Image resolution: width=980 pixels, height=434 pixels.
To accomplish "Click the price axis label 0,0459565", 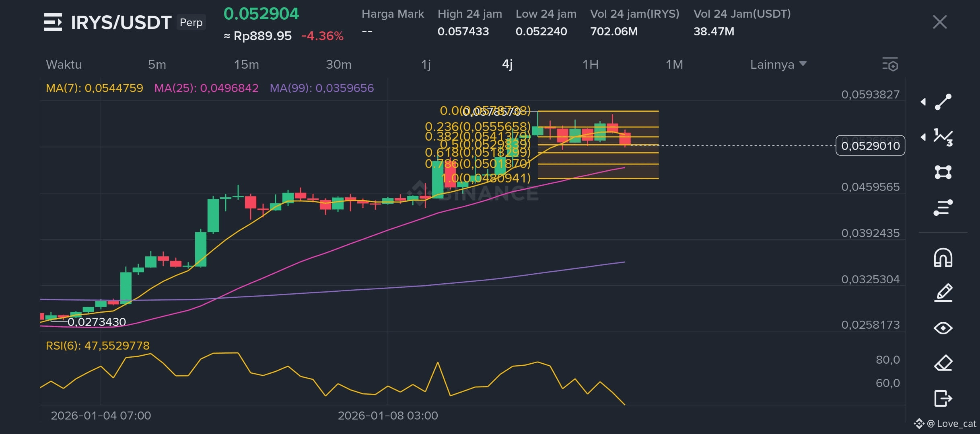I will click(x=870, y=187).
